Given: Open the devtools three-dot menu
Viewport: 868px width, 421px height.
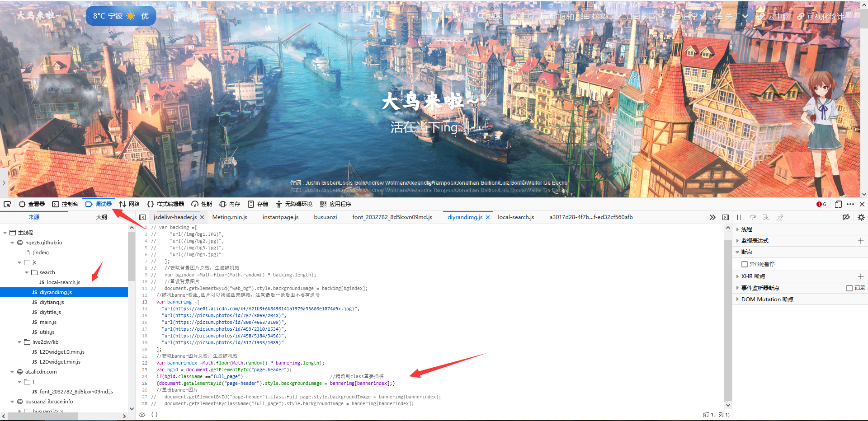Looking at the screenshot, I should (x=850, y=204).
